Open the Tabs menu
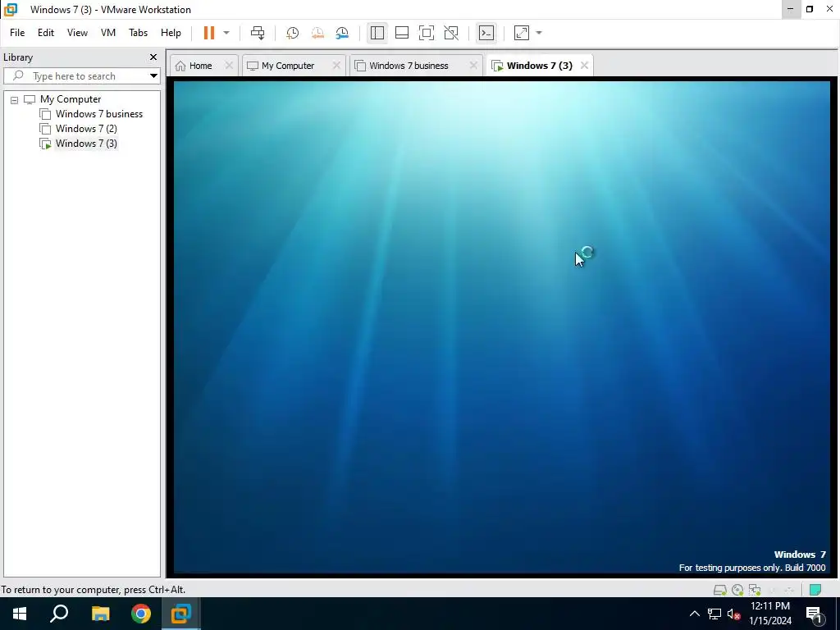This screenshot has width=840, height=630. [138, 33]
